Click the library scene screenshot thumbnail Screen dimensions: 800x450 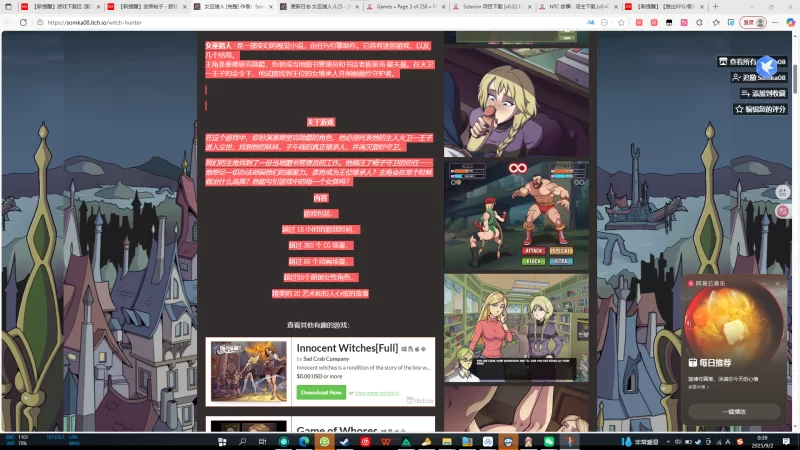(x=516, y=328)
